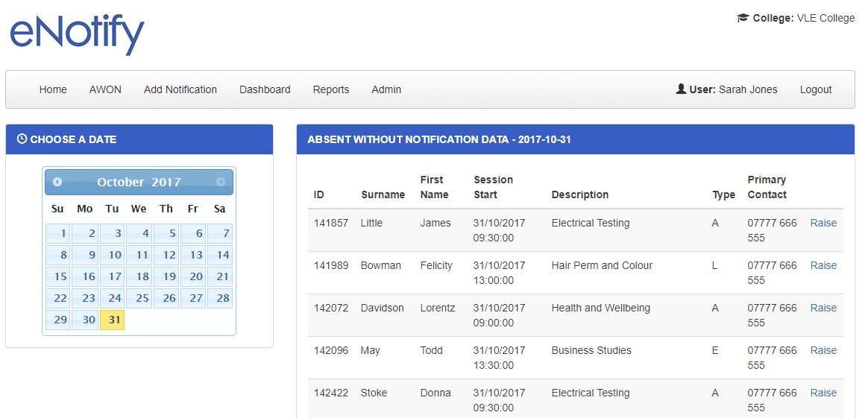Go to the Dashboard
The image size is (868, 418).
click(265, 89)
